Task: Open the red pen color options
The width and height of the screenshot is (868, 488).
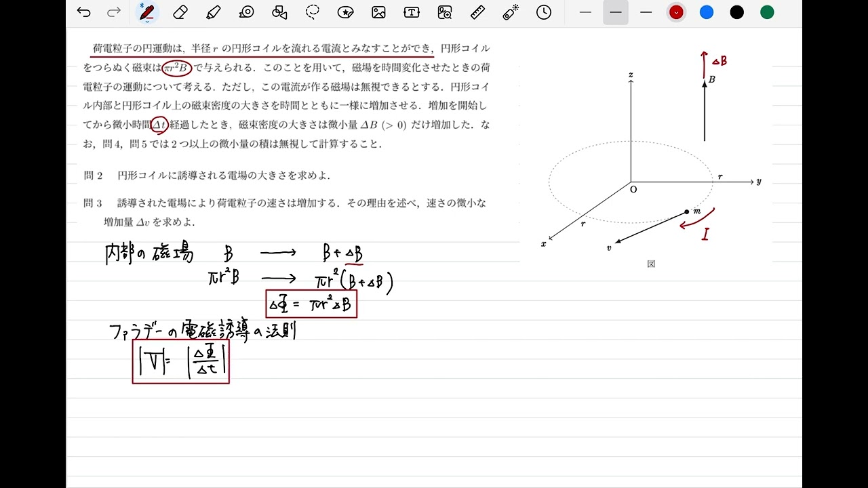Action: (676, 12)
